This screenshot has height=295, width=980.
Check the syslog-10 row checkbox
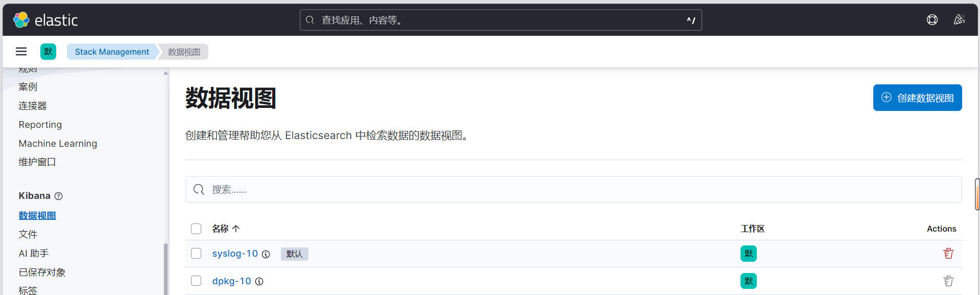point(196,254)
